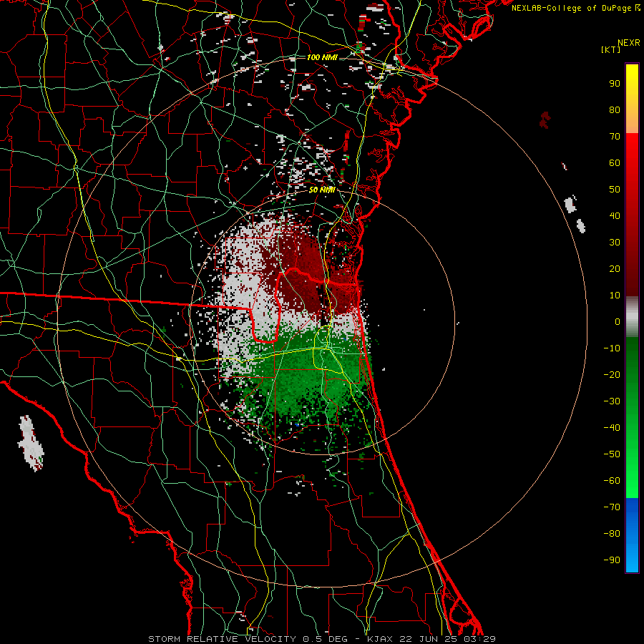Click the 60 value on velocity scale
This screenshot has width=644, height=644.
click(615, 162)
